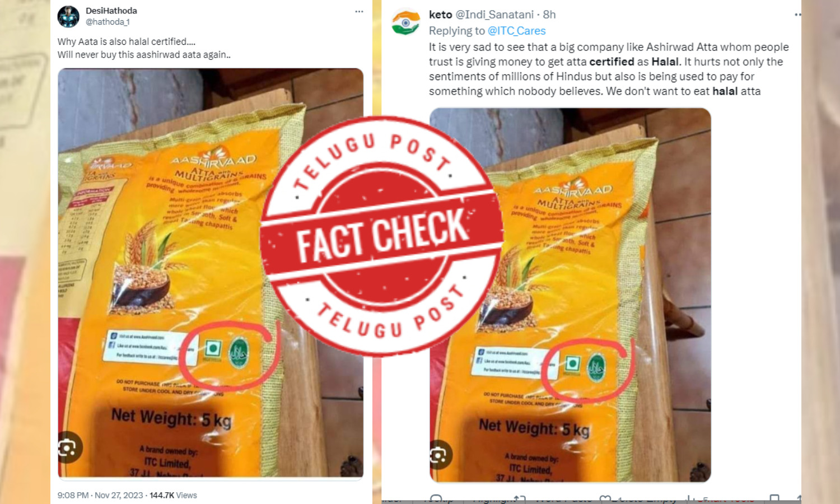Click the 8h timestamp on keto's reply
Screen dimensions: 840x504
[x=549, y=15]
